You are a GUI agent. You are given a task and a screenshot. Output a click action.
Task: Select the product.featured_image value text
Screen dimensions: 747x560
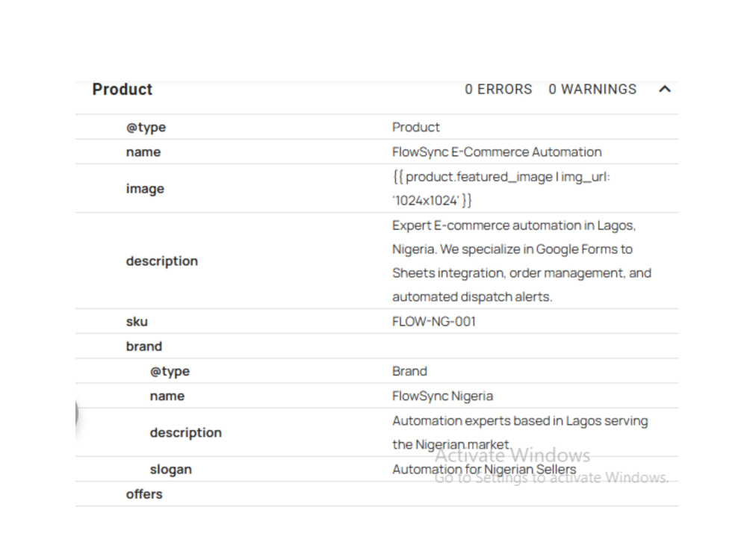pyautogui.click(x=501, y=189)
